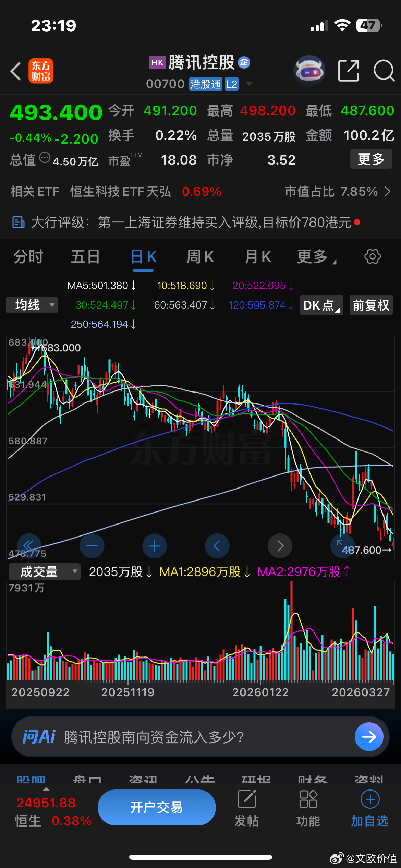Tap the MA2:2976万股 volume average
401x868 pixels.
click(x=304, y=571)
